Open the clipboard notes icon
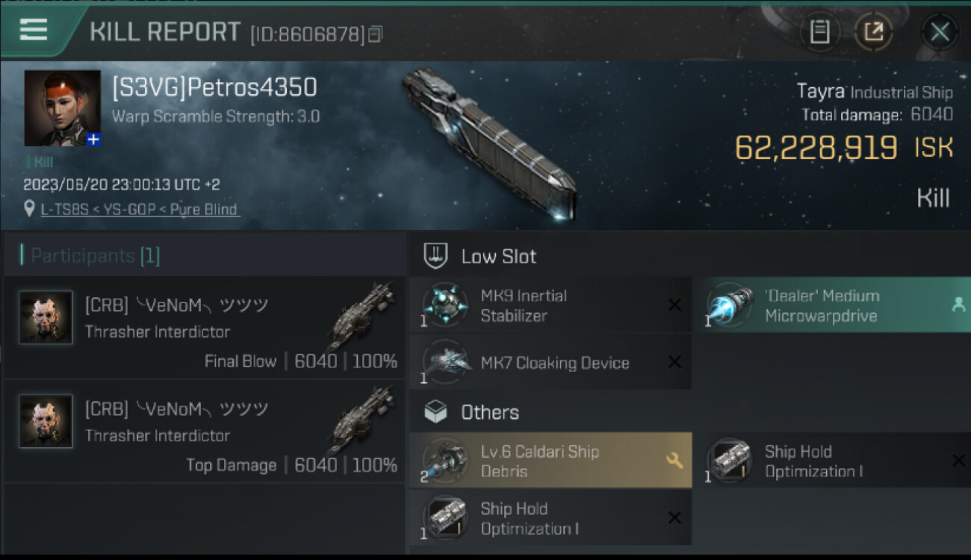This screenshot has height=560, width=971. tap(819, 32)
